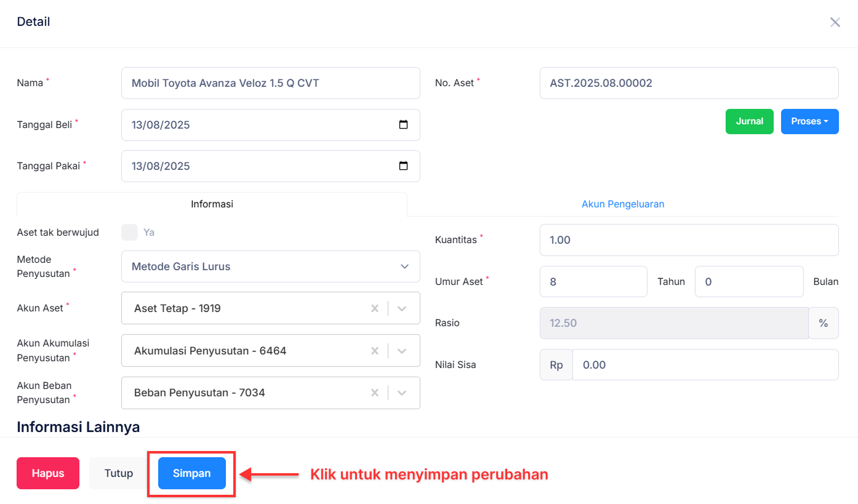Close the Detail dialog with the X icon

[835, 22]
